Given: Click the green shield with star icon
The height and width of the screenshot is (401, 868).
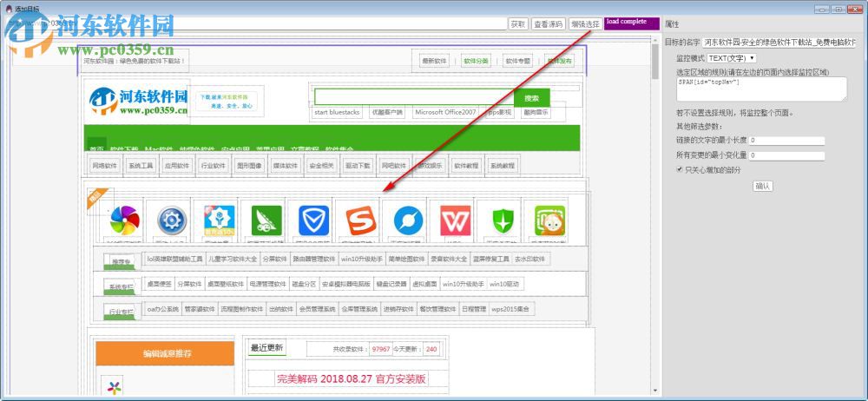Looking at the screenshot, I should pos(503,220).
